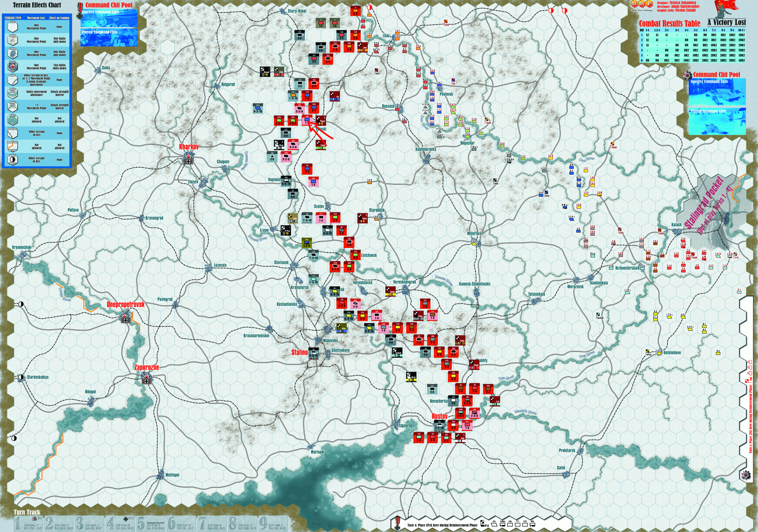
Task: Click the Mot 1-2-6 counter
Action: (307, 243)
